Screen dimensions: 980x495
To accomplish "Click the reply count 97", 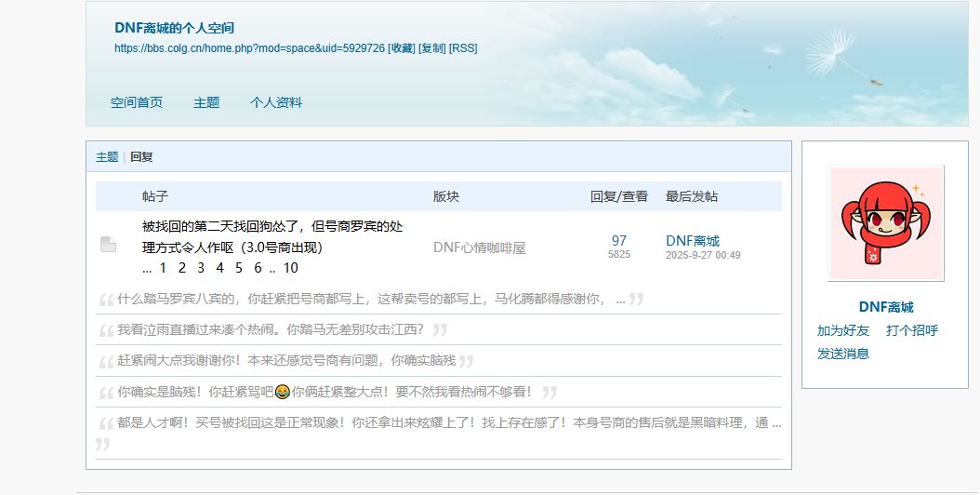I will (619, 241).
